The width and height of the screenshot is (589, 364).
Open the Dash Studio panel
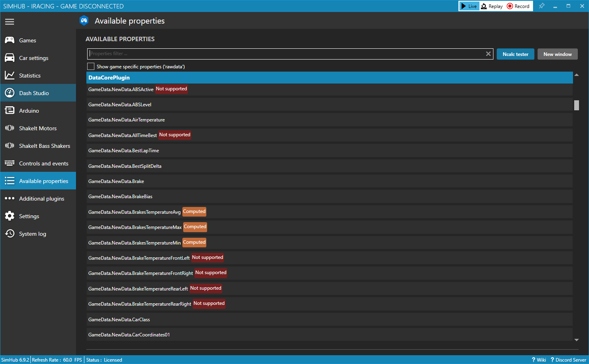[x=32, y=93]
